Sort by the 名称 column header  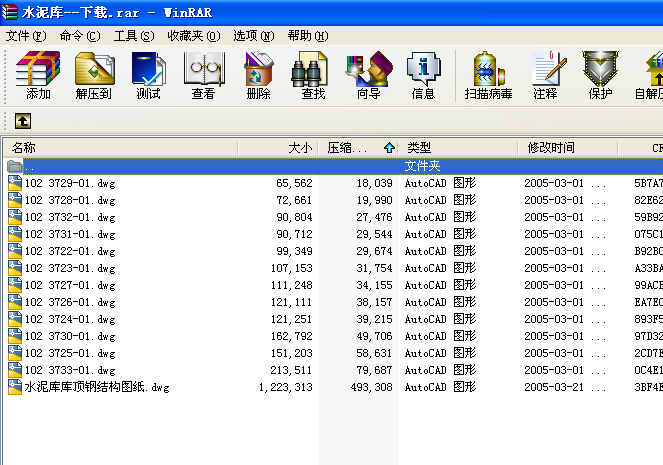pos(121,148)
